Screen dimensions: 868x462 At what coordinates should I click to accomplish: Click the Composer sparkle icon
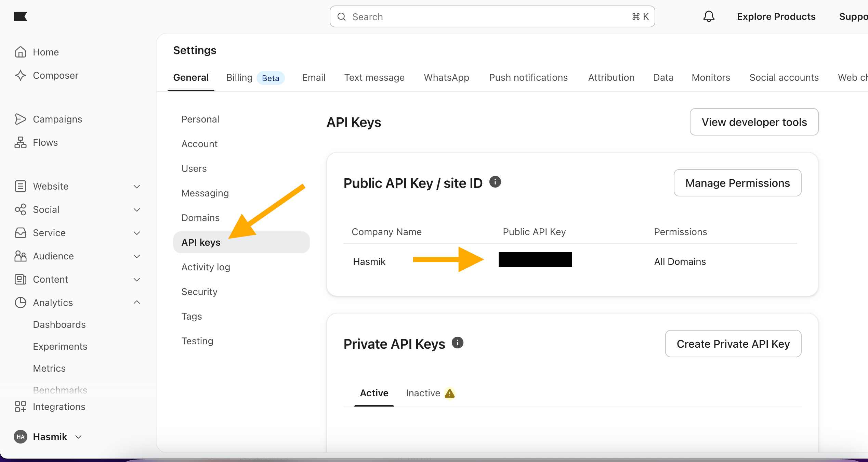click(21, 75)
